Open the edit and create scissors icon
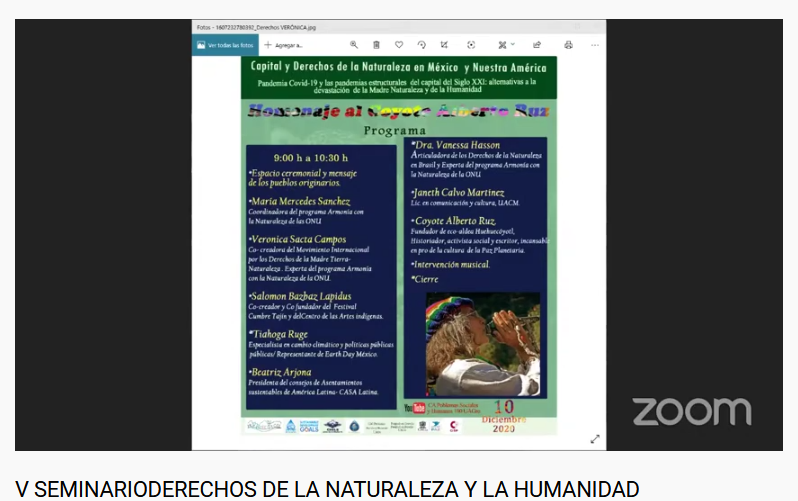 coord(502,45)
